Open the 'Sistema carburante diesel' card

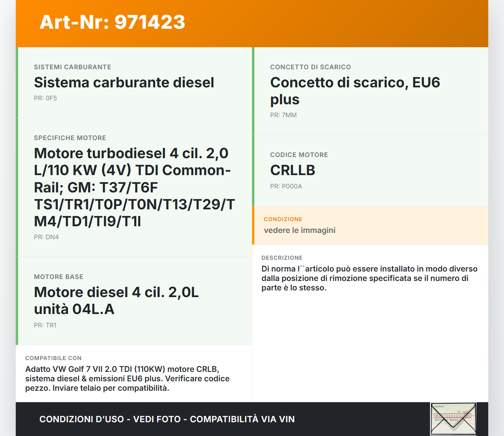pos(124,83)
